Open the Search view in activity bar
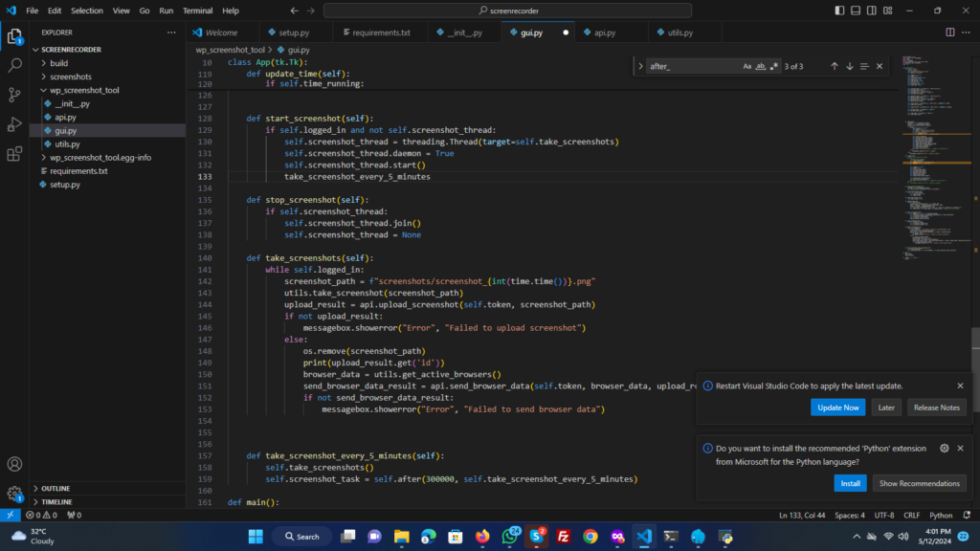This screenshot has height=551, width=980. tap(14, 66)
